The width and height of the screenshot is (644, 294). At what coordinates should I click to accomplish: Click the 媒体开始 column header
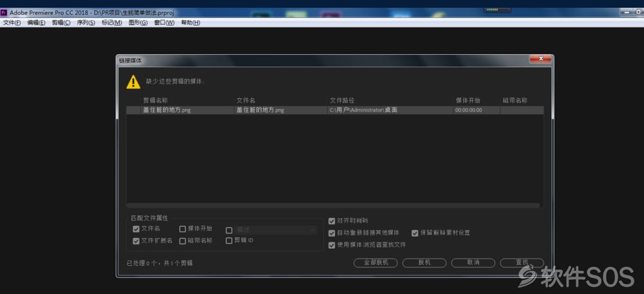[x=468, y=101]
